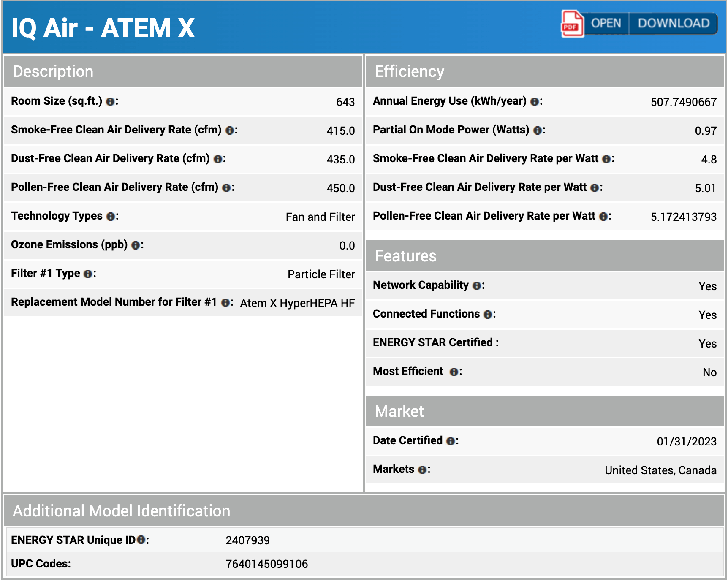Download the PDF with DOWNLOAD button
Screen dimensions: 728x581
(674, 23)
